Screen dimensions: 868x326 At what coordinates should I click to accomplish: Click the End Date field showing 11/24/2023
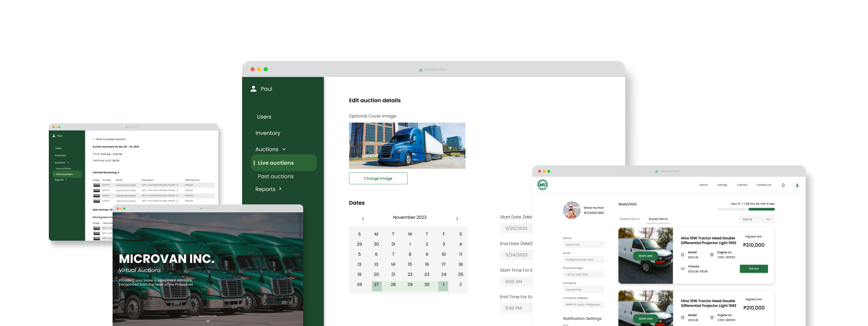point(516,255)
